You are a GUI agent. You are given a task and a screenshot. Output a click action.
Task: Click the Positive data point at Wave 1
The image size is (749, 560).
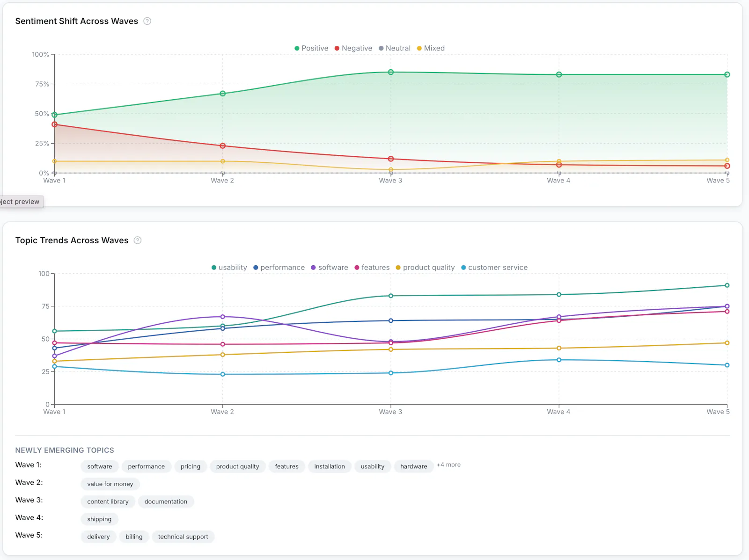55,115
